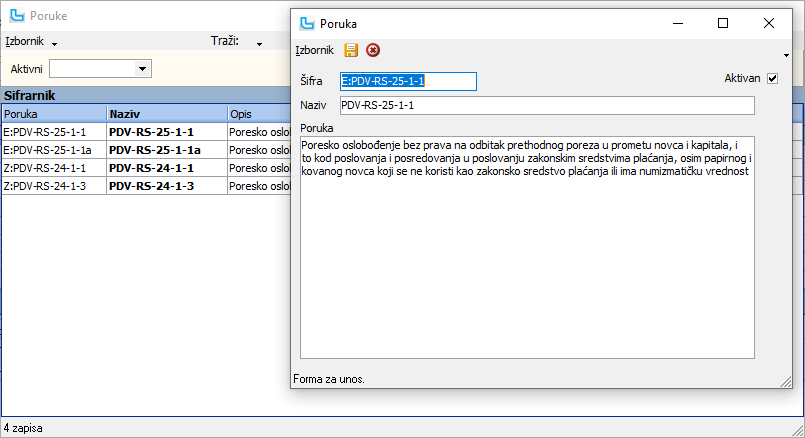The height and width of the screenshot is (438, 805).
Task: Click inside the Poruka message text area
Action: 527,247
